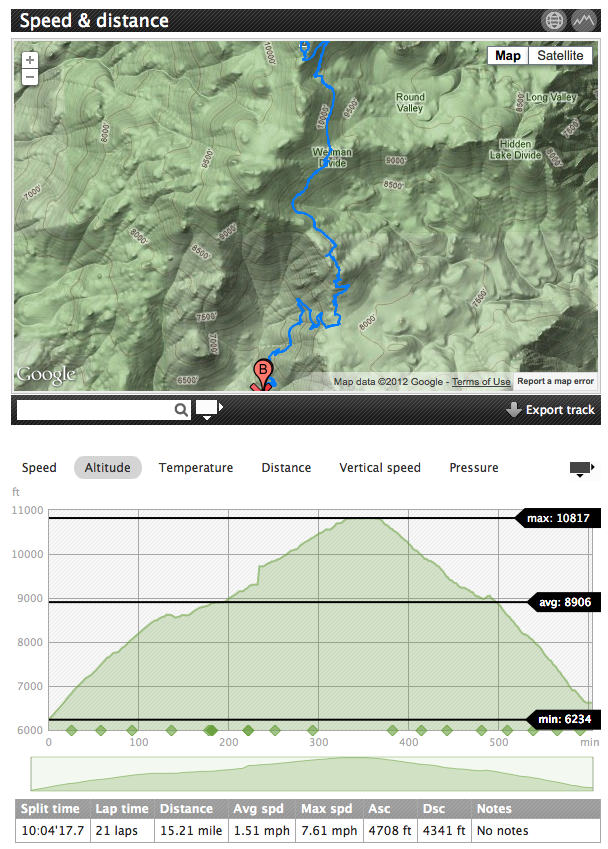Screen dimensions: 608x849
Task: Toggle the Altitude graph option
Action: point(108,467)
